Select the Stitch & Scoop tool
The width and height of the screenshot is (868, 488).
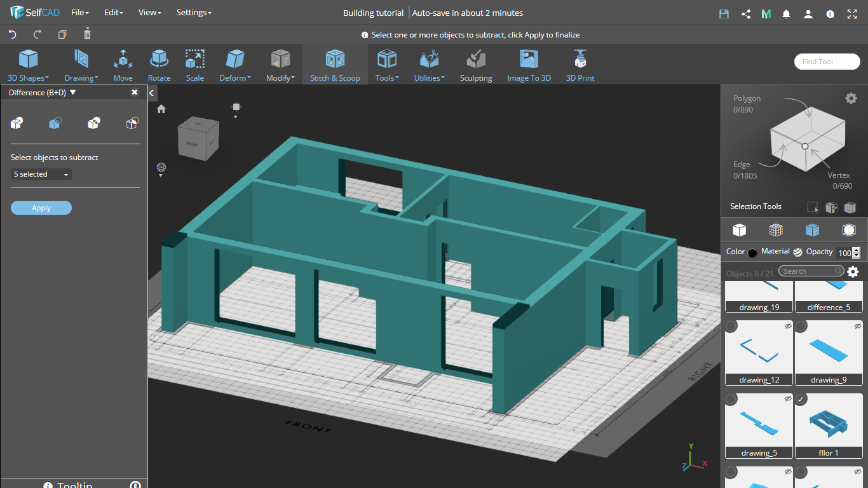[x=335, y=65]
